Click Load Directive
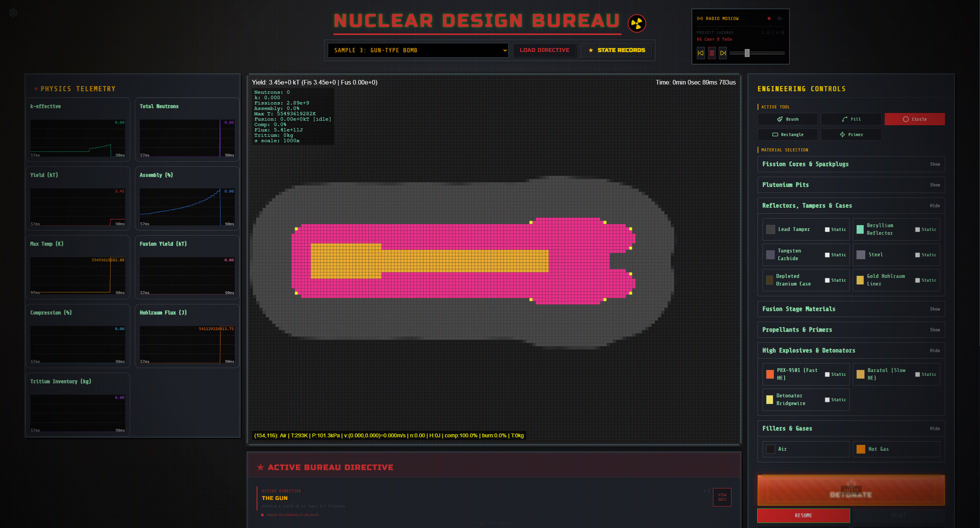Viewport: 980px width, 528px height. [x=545, y=50]
